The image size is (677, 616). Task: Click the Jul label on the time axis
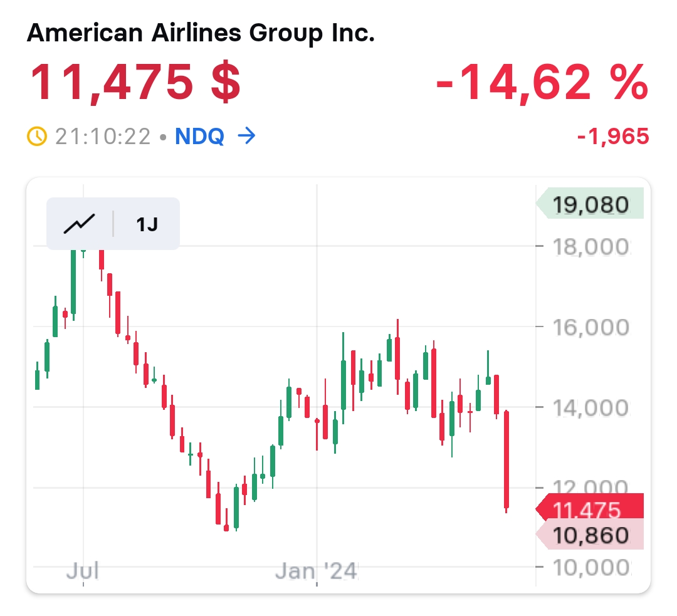tap(83, 571)
